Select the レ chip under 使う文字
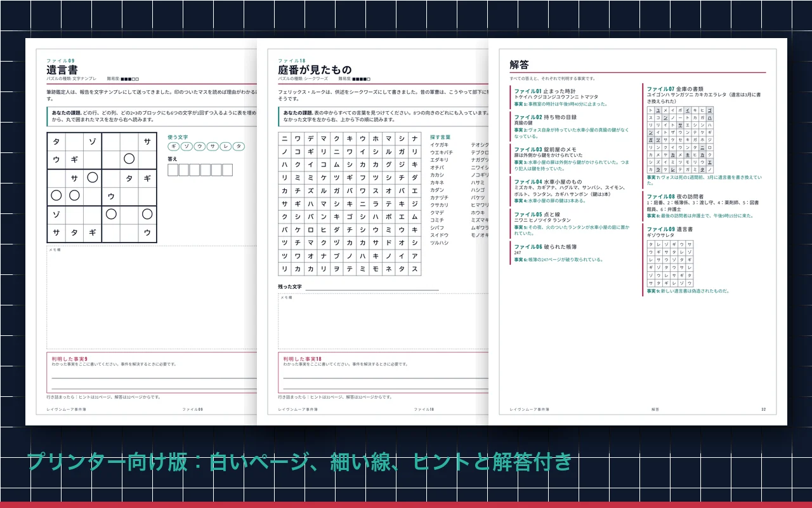Screen dimensions: 812x508 tap(226, 146)
